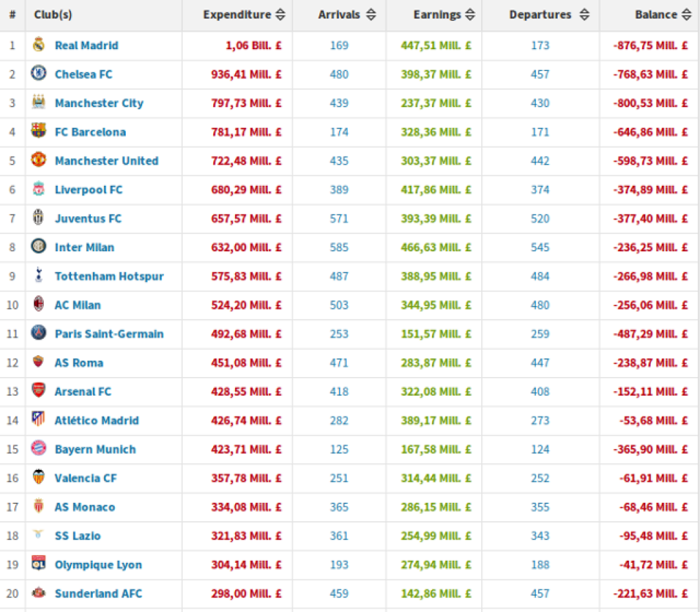This screenshot has height=612, width=700.
Task: Click Liverpool FC's 680,29 Mill. £ expenditure
Action: coord(246,190)
